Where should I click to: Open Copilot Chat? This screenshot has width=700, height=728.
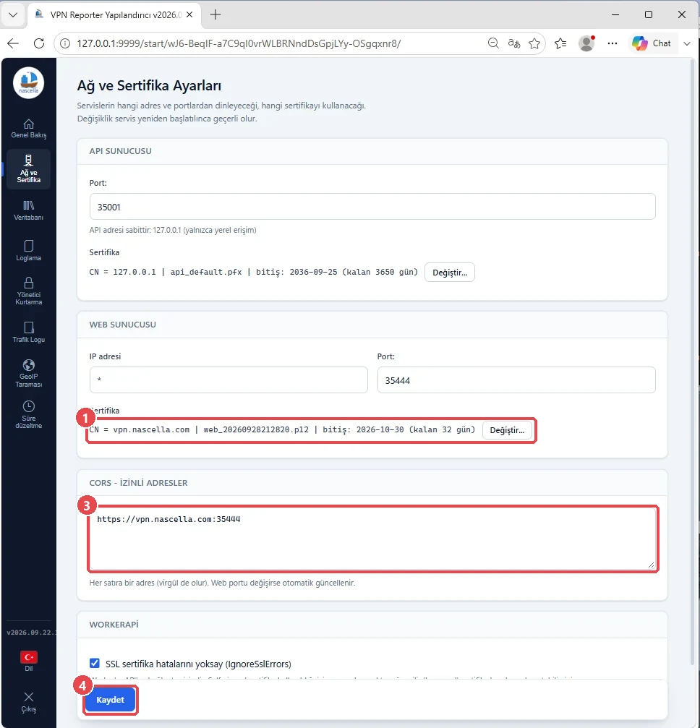tap(652, 43)
